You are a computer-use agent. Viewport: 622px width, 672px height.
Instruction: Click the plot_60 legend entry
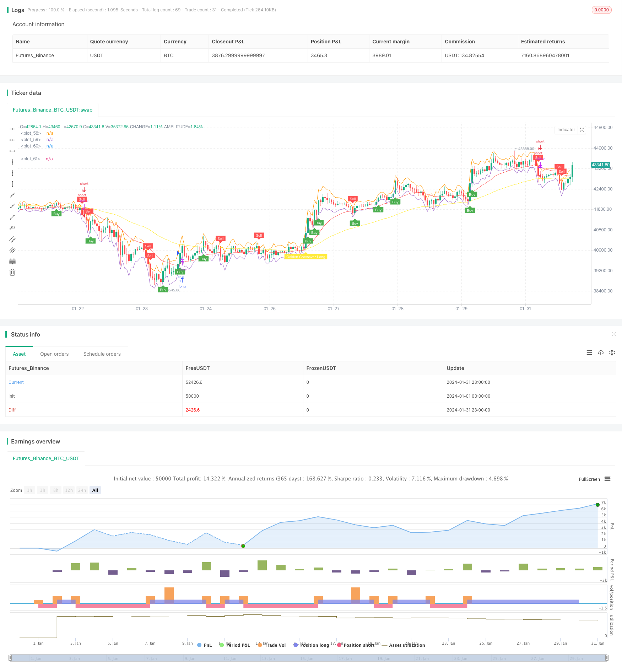click(x=37, y=146)
